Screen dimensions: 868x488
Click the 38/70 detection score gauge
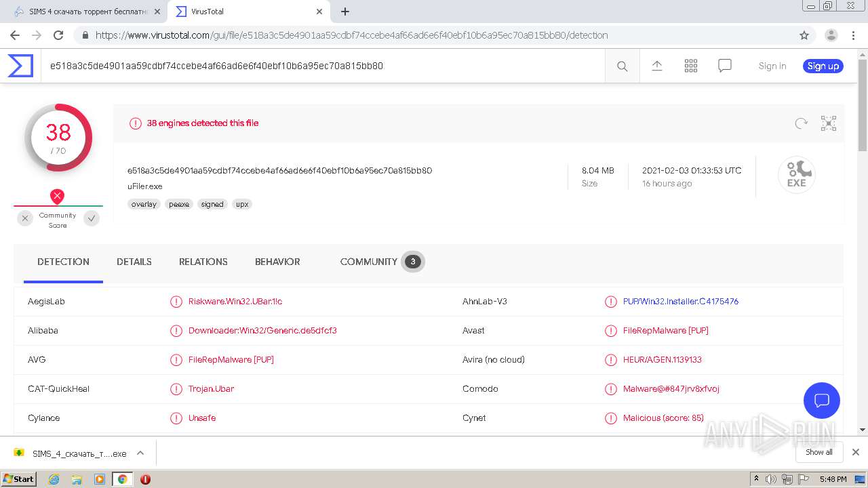[x=58, y=138]
